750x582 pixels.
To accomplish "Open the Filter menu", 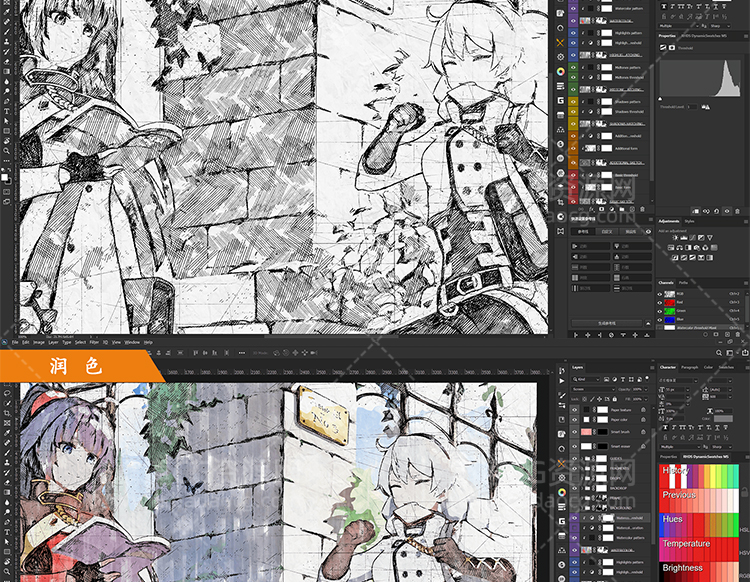I will (94, 342).
